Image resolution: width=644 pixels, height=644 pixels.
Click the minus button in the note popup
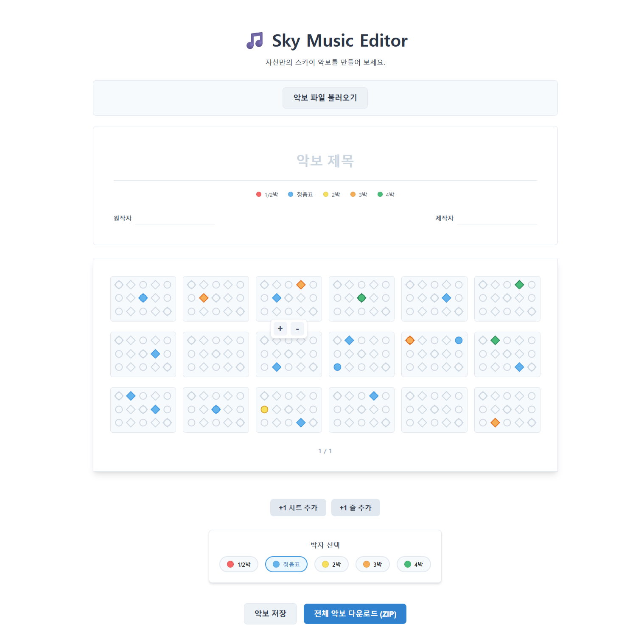tap(297, 329)
